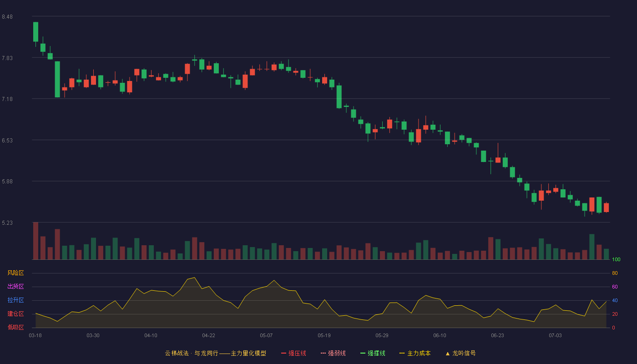
Task: Select the 建仓区 zone label
Action: (15, 314)
